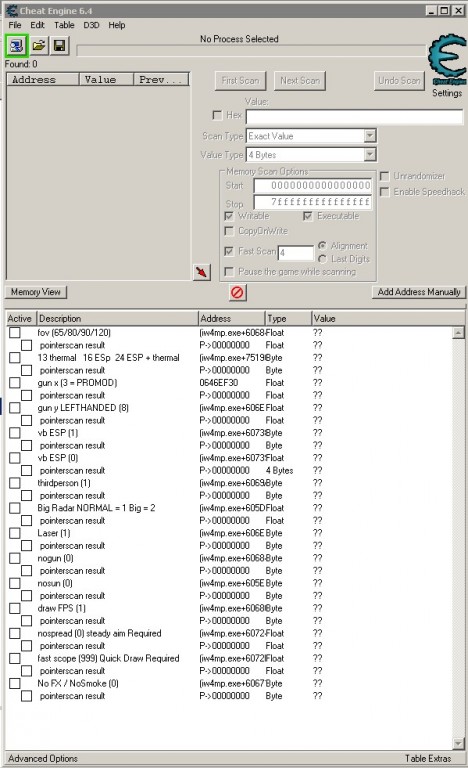Image resolution: width=468 pixels, height=768 pixels.
Task: Activate the thirdperson (1) entry checkbox
Action: [15, 483]
